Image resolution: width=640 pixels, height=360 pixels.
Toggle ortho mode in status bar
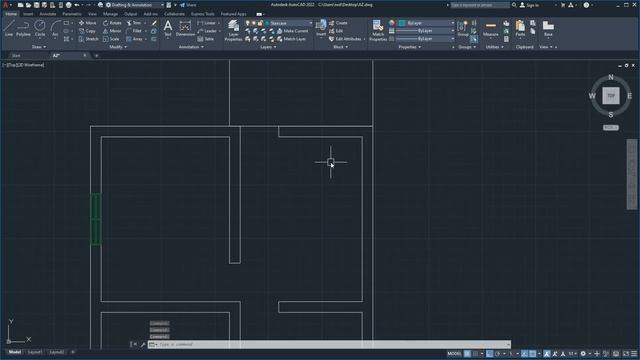coord(489,353)
